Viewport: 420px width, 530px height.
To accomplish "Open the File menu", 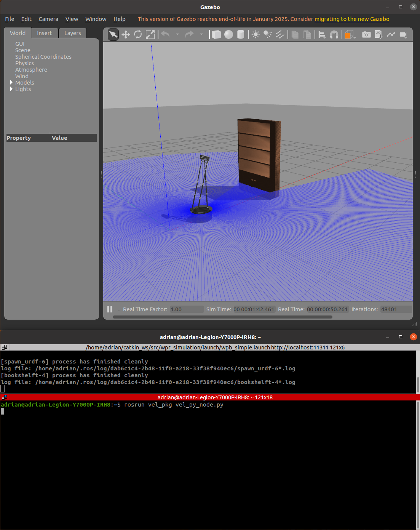I will pyautogui.click(x=10, y=19).
